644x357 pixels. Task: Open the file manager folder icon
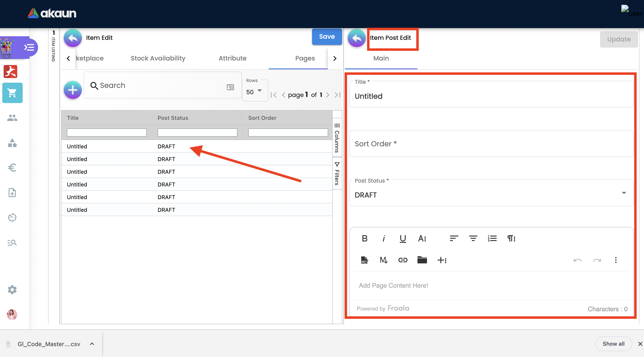(x=422, y=260)
